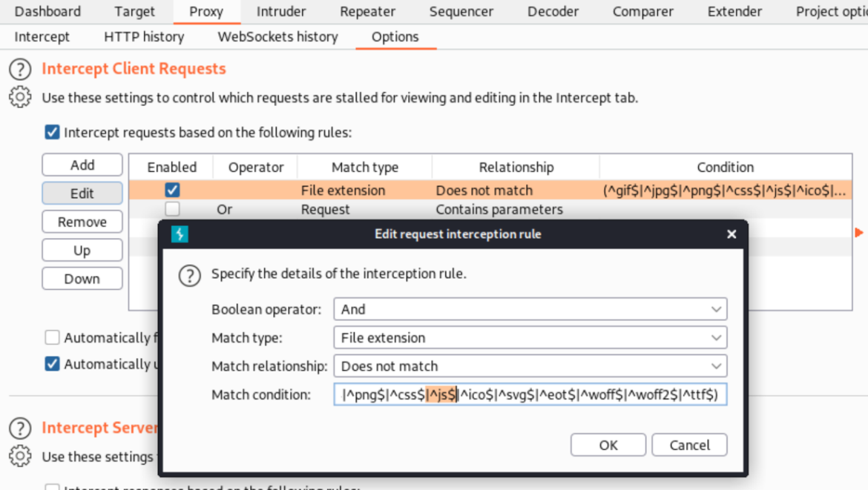Open the Repeater tab
Viewport: 868px width, 490px height.
[x=367, y=12]
